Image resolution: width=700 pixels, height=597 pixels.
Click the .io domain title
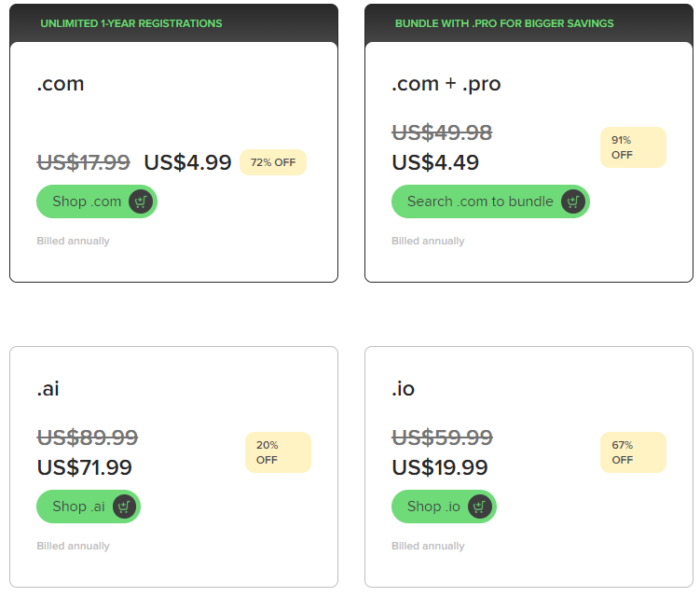403,389
